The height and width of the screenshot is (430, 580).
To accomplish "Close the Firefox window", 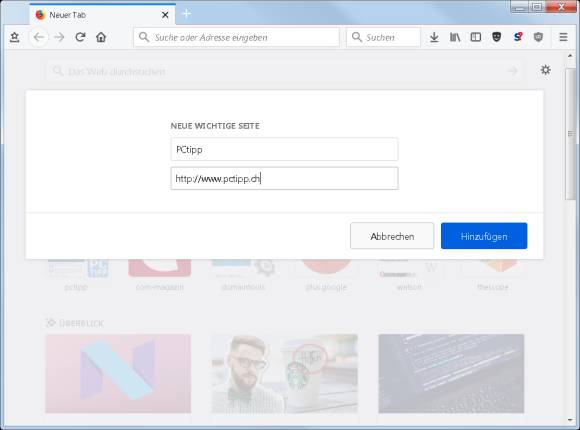I will tap(562, 7).
